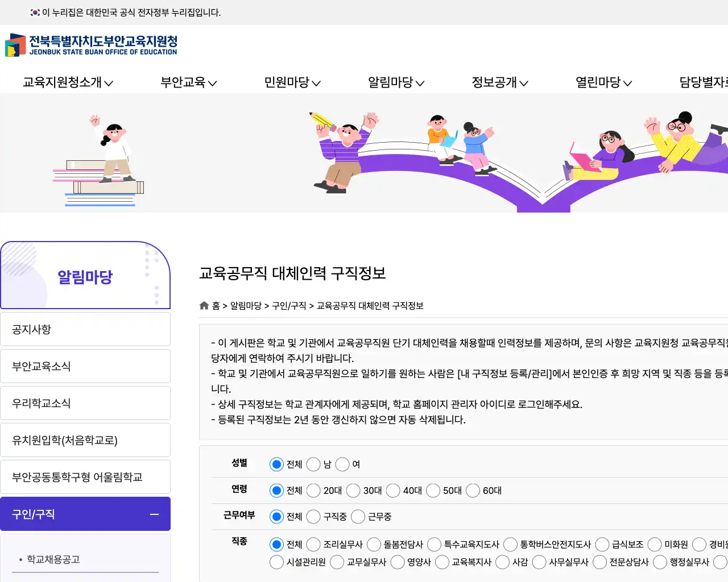Select 미화원 job type radio

pos(655,544)
